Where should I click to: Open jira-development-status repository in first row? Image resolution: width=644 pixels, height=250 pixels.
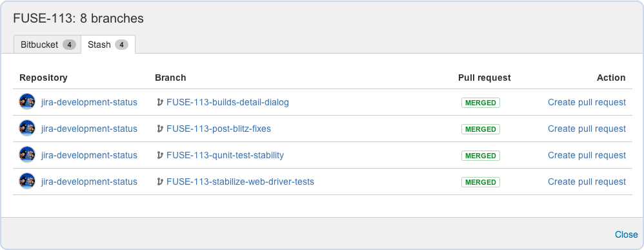pyautogui.click(x=89, y=102)
